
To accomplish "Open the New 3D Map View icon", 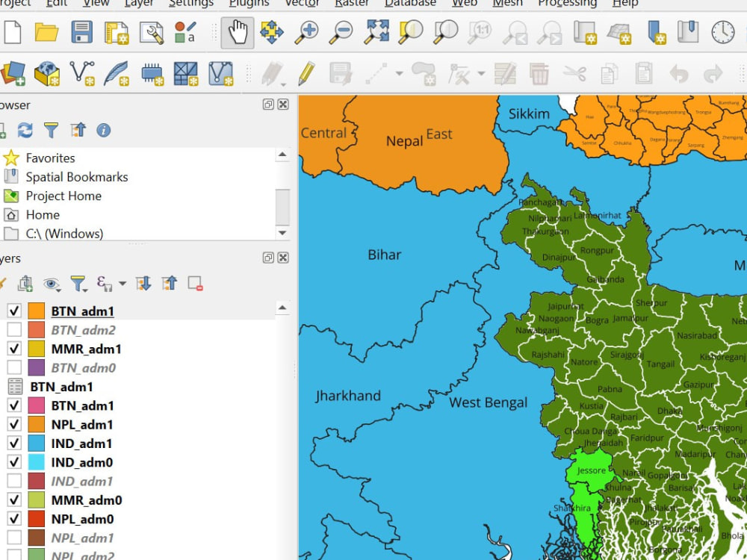I will (619, 33).
